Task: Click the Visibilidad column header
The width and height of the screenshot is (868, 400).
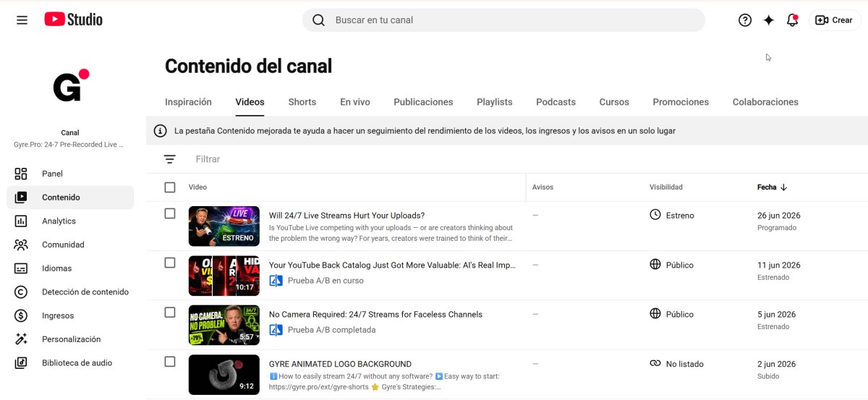Action: (x=666, y=187)
